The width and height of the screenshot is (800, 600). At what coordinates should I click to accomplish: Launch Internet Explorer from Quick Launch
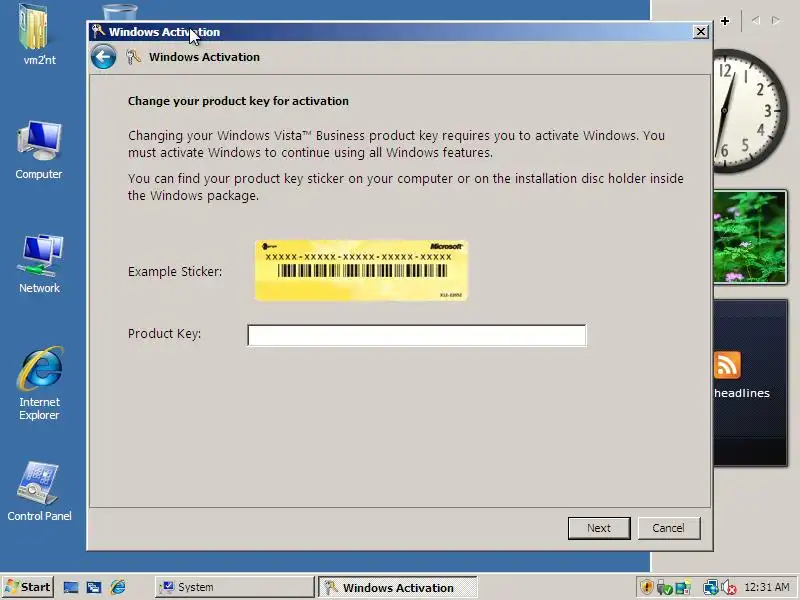click(118, 587)
